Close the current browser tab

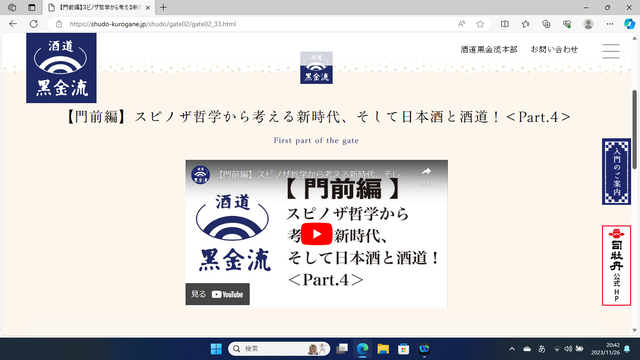pyautogui.click(x=147, y=7)
